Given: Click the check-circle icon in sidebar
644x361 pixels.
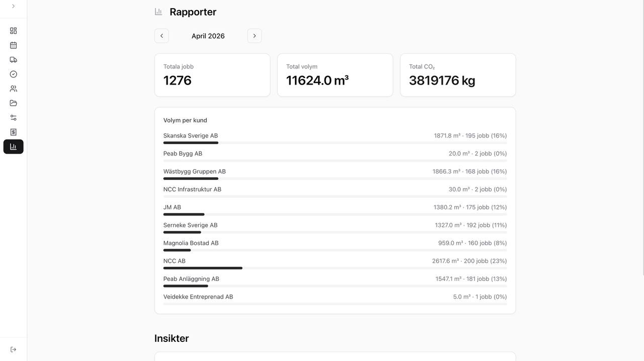Looking at the screenshot, I should [x=13, y=74].
